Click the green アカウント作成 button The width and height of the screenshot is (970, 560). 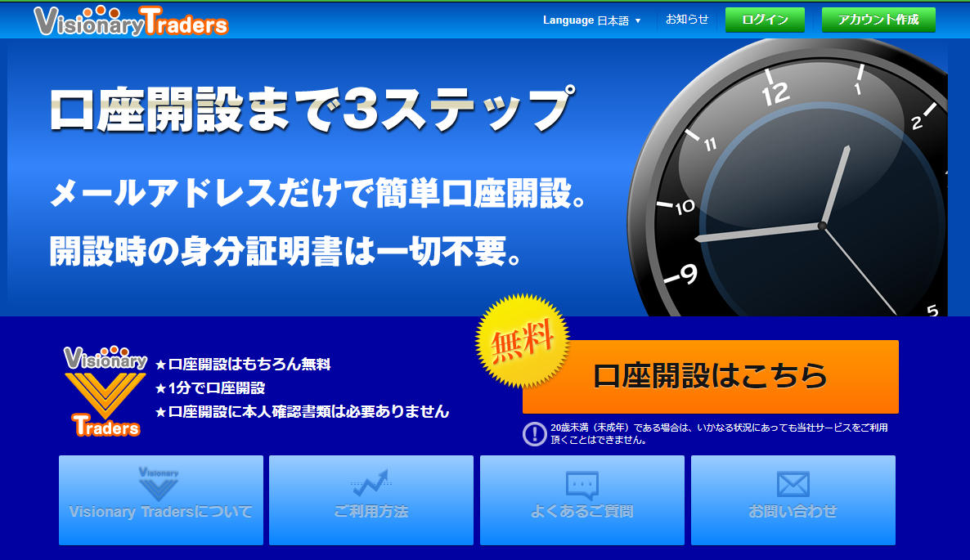(x=878, y=20)
